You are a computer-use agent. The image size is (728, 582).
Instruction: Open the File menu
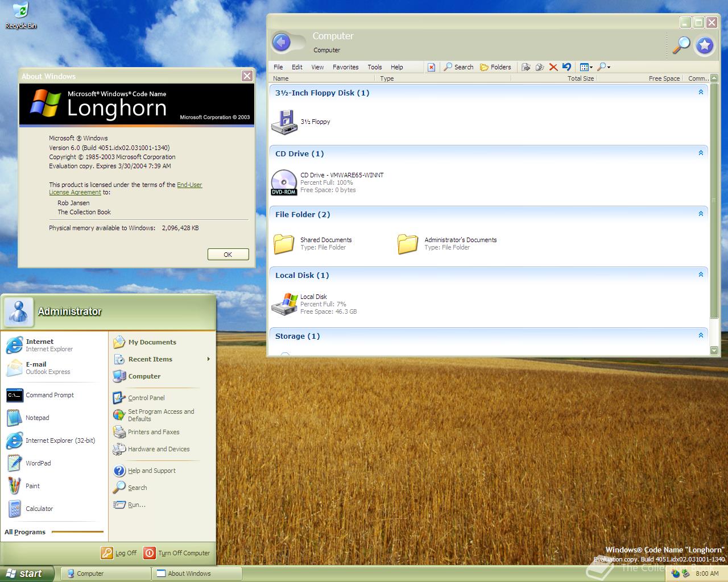278,67
